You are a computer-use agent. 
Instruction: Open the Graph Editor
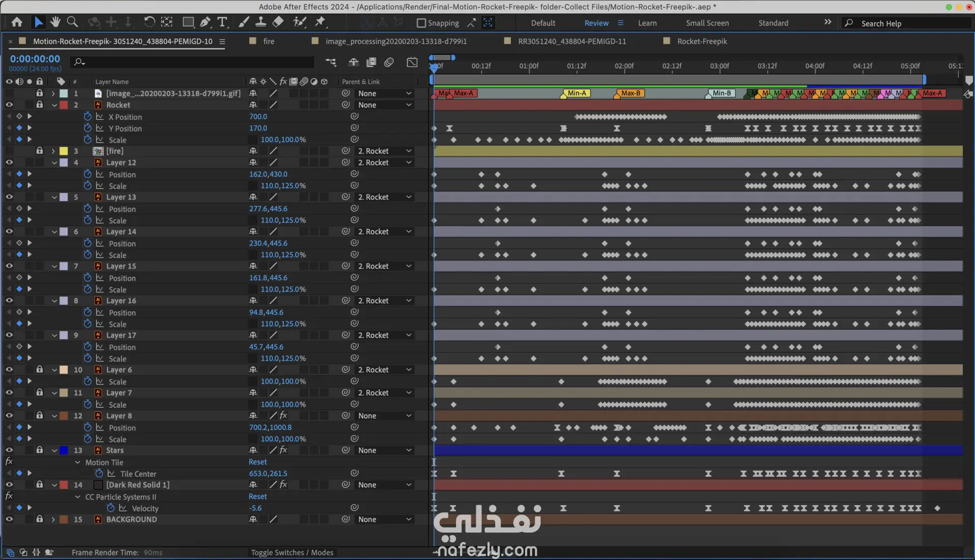(x=412, y=62)
